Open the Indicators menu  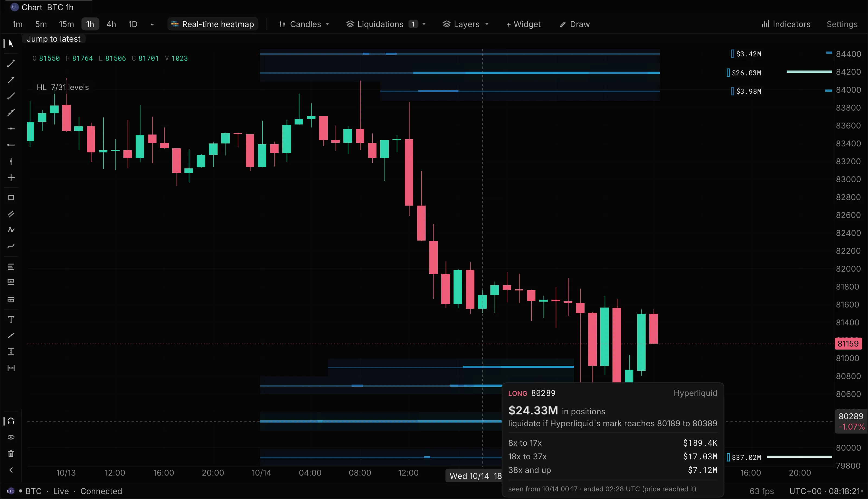click(786, 24)
